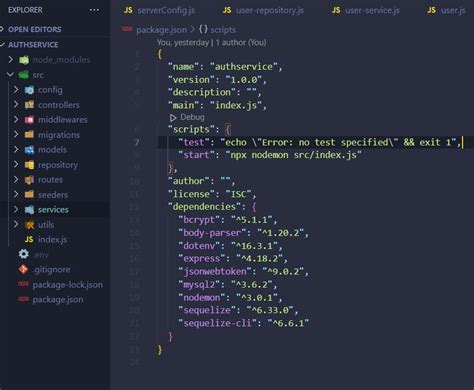Viewport: 474px width, 390px height.
Task: Open the user-service.js tab
Action: coord(366,10)
